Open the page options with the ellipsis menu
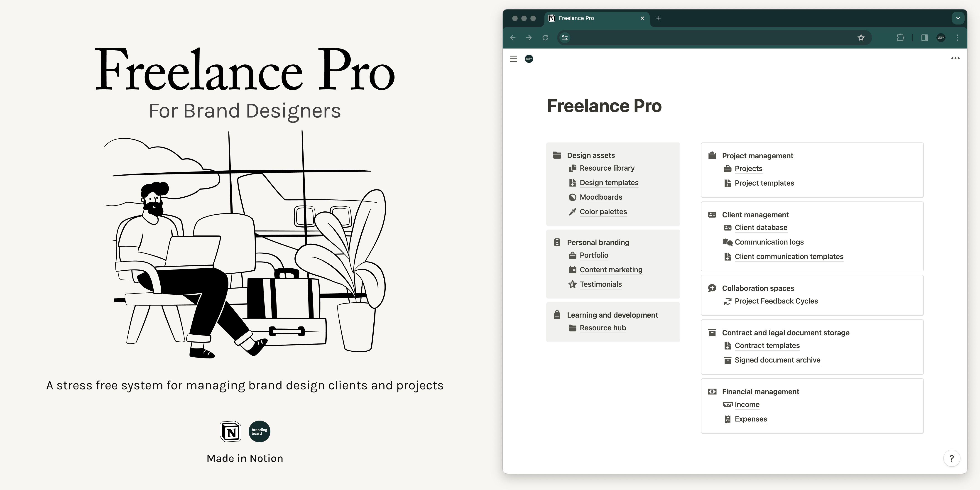 (955, 58)
